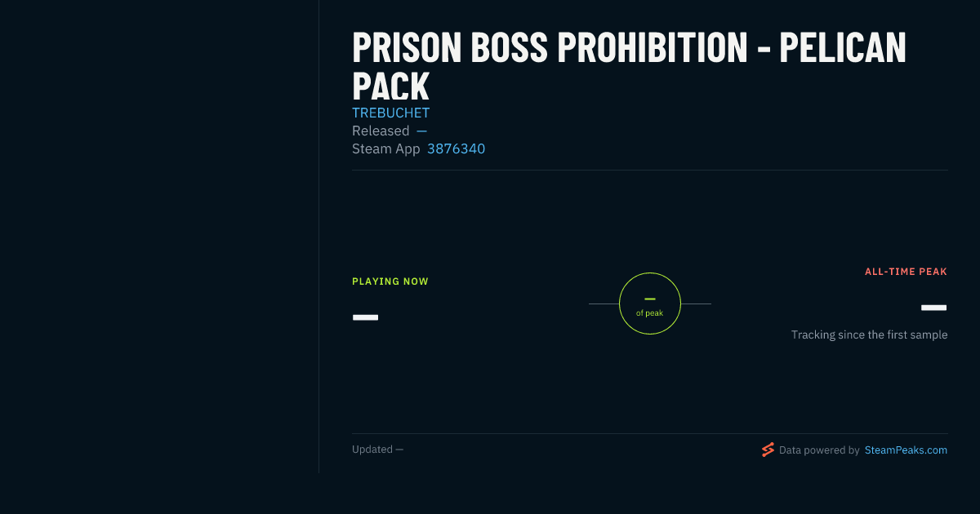Click the 'Tracking since the first sample' text

click(x=869, y=335)
